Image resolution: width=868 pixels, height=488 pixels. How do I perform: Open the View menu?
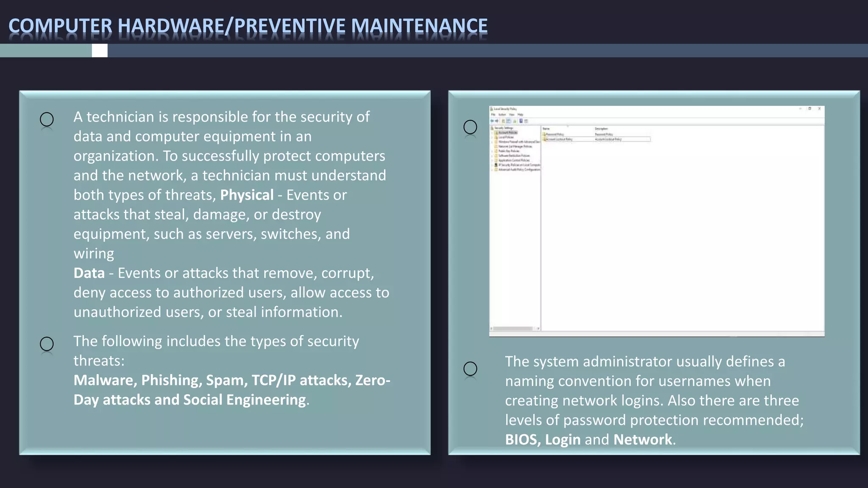pyautogui.click(x=512, y=114)
